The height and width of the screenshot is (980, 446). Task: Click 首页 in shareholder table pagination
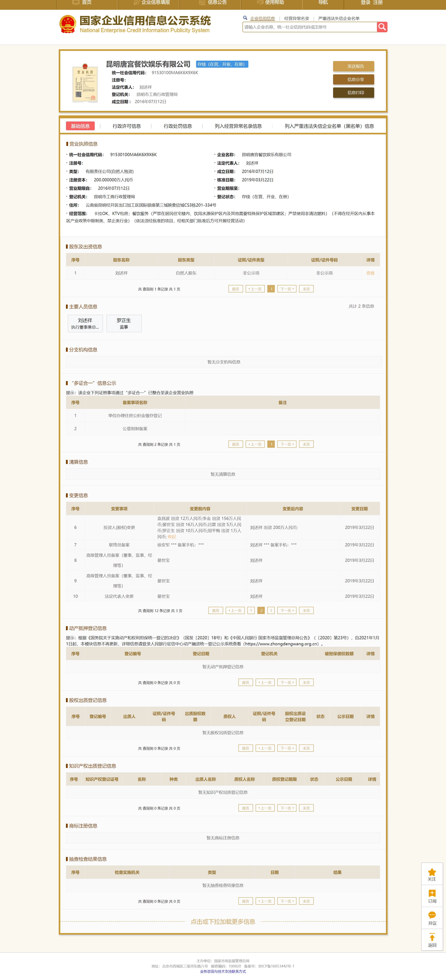pyautogui.click(x=236, y=289)
